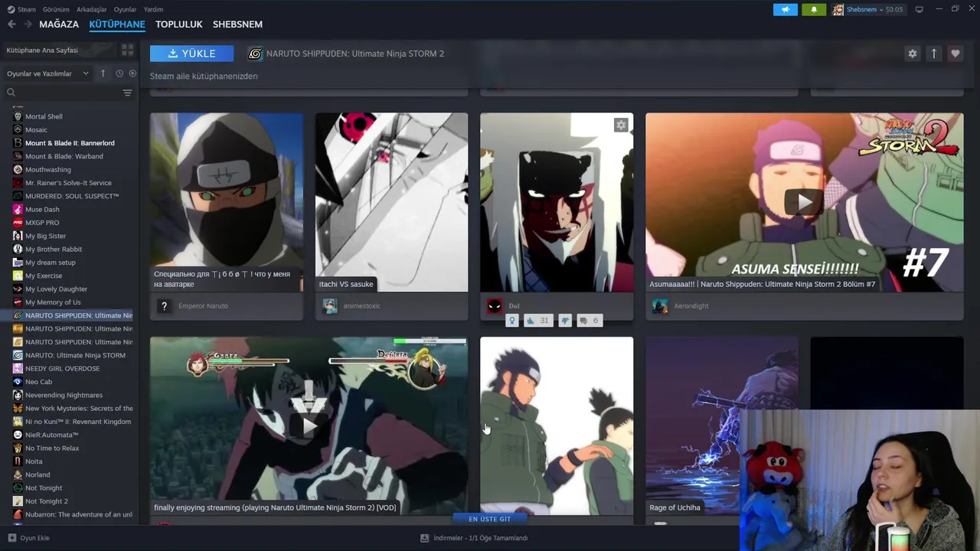Open the SHEBSNEM profile tab

point(237,24)
